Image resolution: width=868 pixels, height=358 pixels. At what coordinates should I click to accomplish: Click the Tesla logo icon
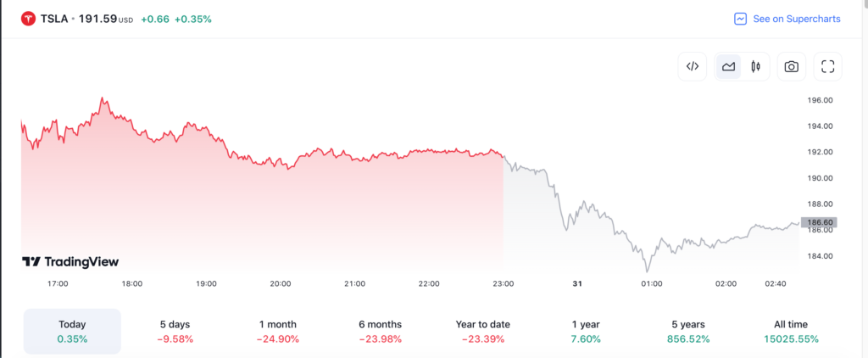(29, 19)
